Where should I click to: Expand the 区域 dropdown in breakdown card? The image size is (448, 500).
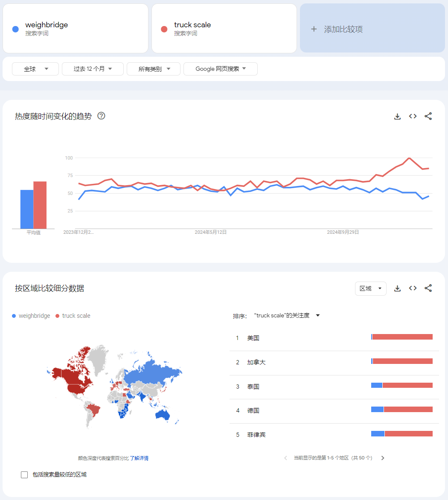pyautogui.click(x=370, y=289)
